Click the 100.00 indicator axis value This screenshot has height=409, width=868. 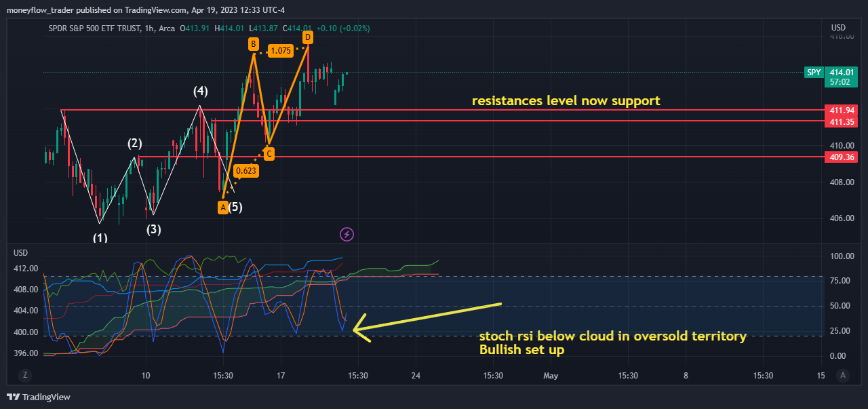tap(841, 256)
